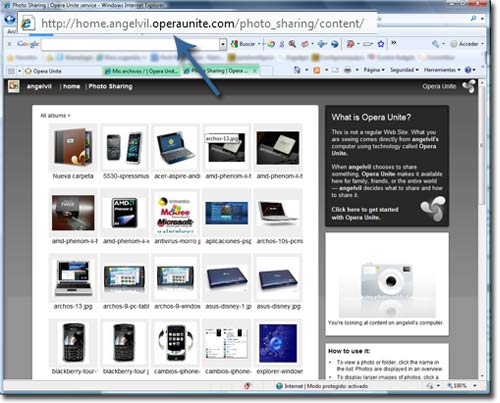Screen dimensions: 500x403
Task: Open the Quick Tabs grid icon
Action: [x=11, y=71]
